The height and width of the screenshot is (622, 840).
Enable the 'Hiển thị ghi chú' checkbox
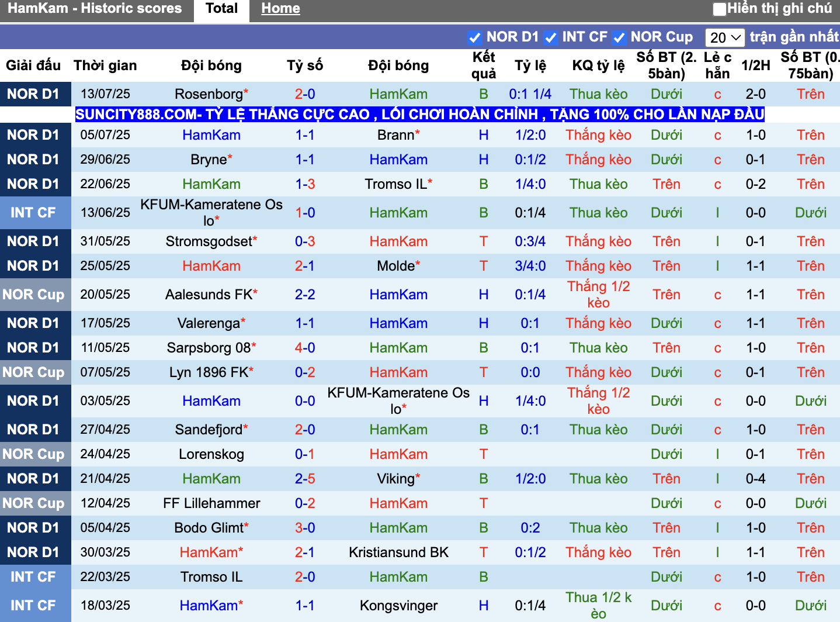(x=720, y=9)
